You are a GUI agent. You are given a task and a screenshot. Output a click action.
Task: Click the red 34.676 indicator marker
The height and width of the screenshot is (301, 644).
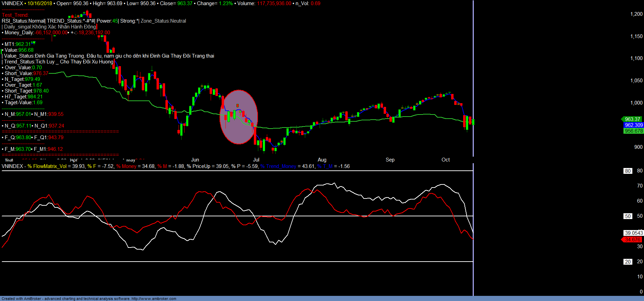[632, 240]
